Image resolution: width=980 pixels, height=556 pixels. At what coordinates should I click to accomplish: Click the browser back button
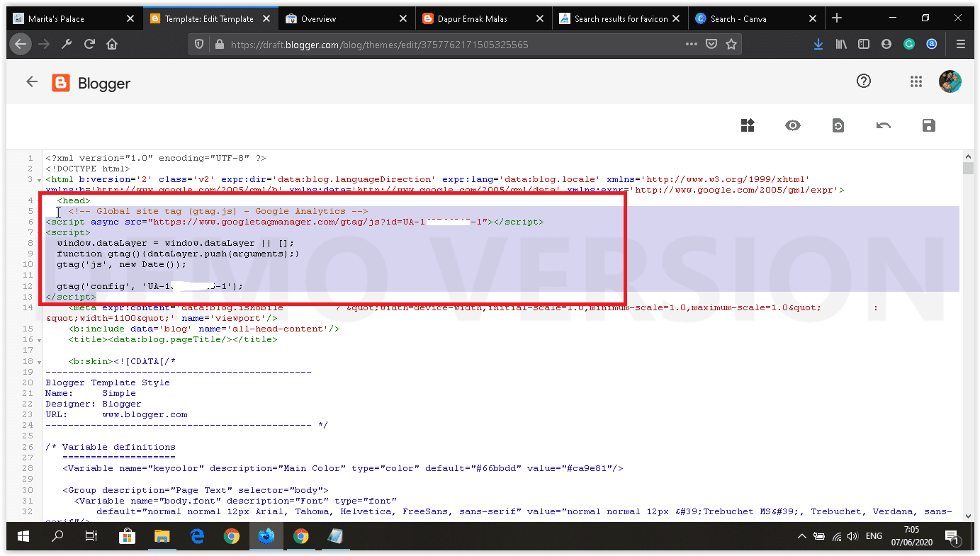[21, 44]
